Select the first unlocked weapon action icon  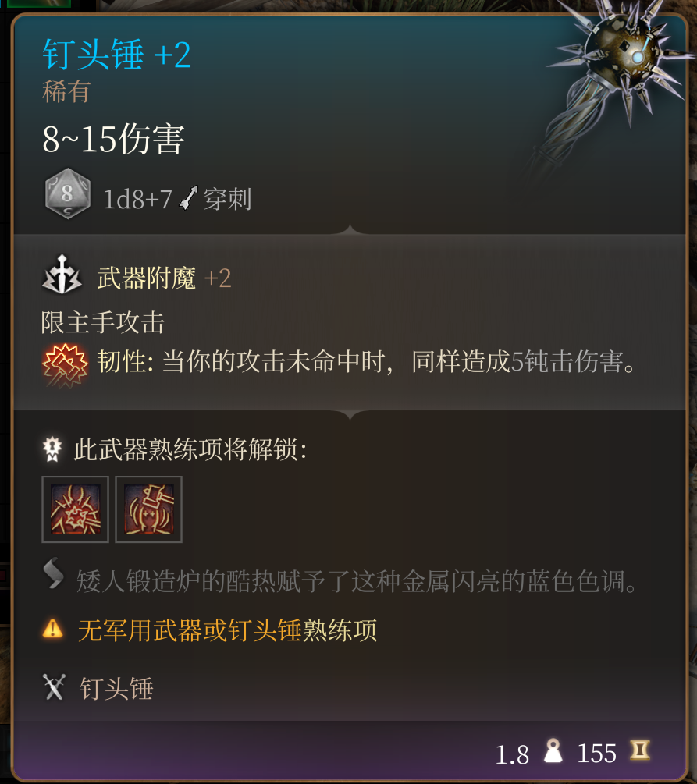pos(75,509)
